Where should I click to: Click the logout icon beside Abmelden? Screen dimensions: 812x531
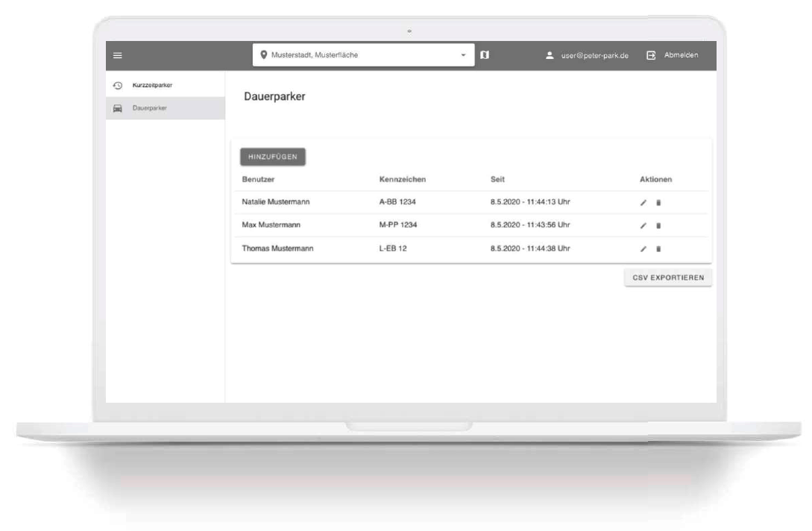[651, 55]
